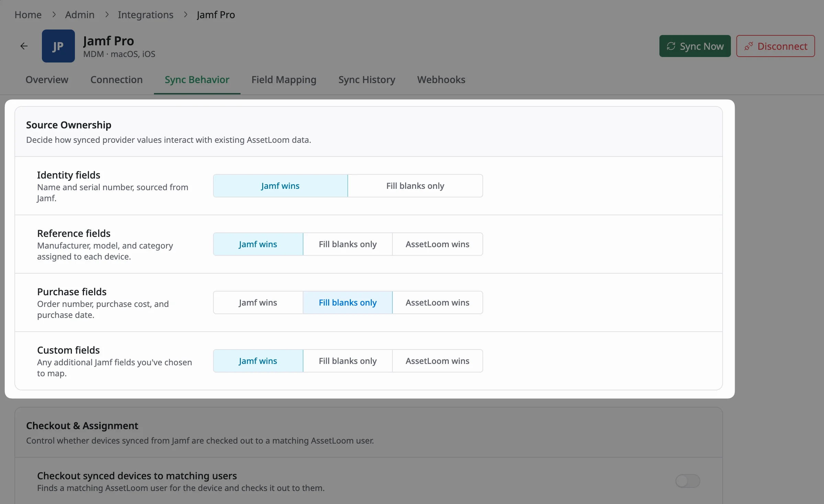
Task: Select Fill blanks only for Purchase fields
Action: coord(348,302)
